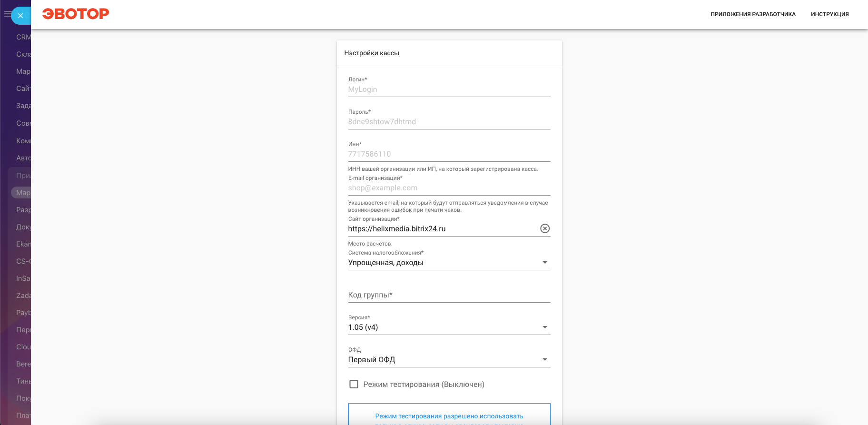The width and height of the screenshot is (868, 425).
Task: Click the Эвотор logo
Action: coord(76,14)
